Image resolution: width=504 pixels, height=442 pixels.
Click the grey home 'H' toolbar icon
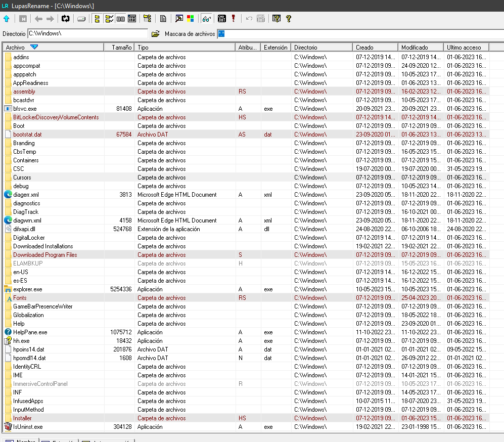pyautogui.click(x=23, y=19)
